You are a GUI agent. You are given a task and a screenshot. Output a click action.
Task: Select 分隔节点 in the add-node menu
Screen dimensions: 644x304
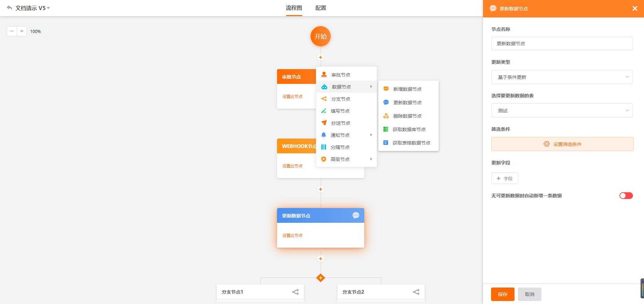[346, 147]
